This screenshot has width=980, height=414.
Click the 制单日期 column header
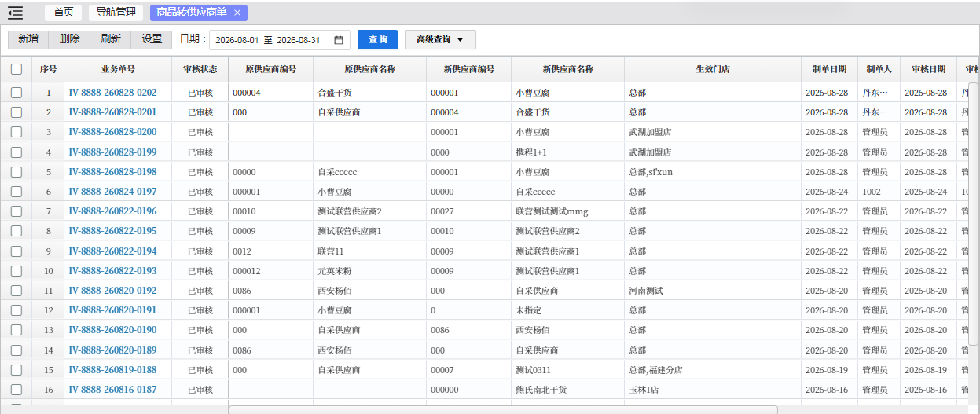829,69
